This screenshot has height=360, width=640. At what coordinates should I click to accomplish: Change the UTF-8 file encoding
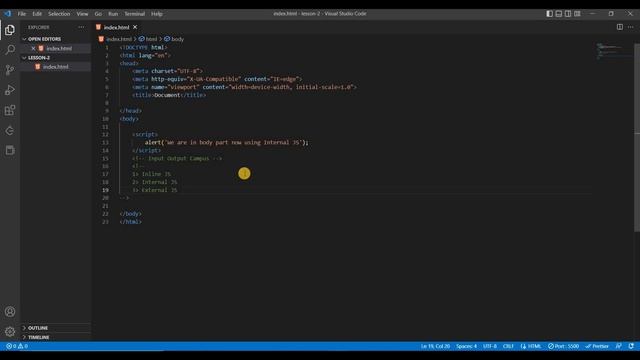point(490,346)
